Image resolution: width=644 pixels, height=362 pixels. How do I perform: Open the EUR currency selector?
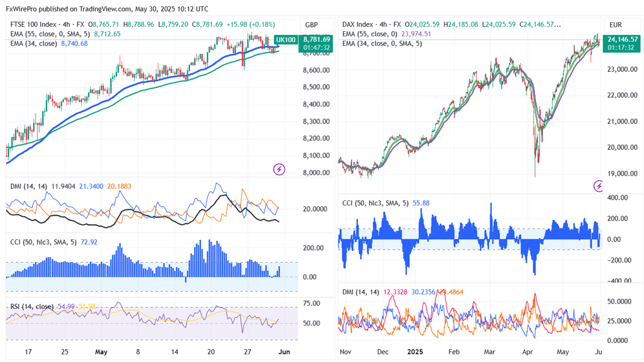[x=616, y=25]
